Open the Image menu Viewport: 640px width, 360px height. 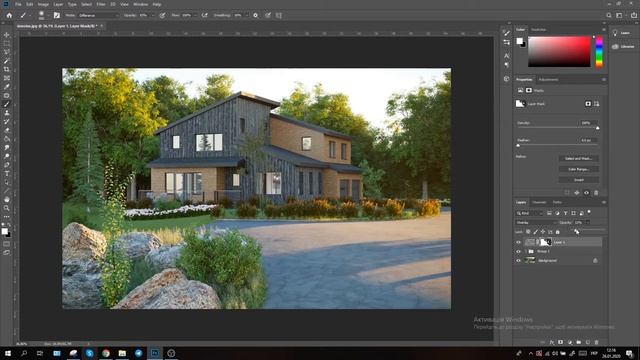point(43,4)
